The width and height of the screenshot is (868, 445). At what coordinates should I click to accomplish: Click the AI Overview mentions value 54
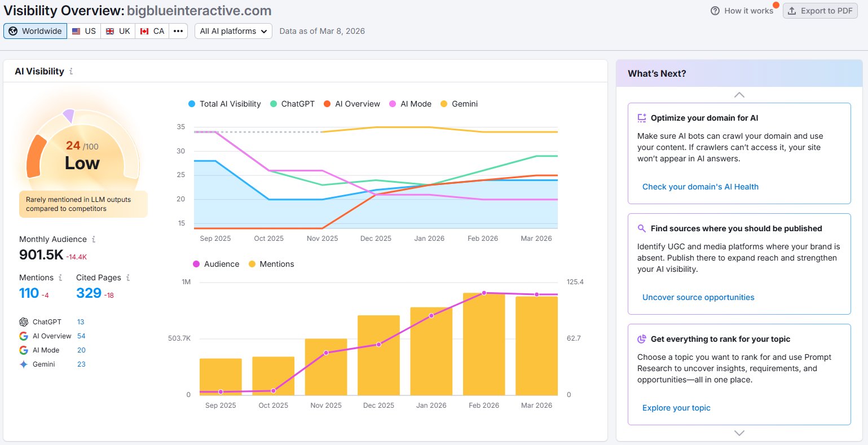click(x=81, y=336)
